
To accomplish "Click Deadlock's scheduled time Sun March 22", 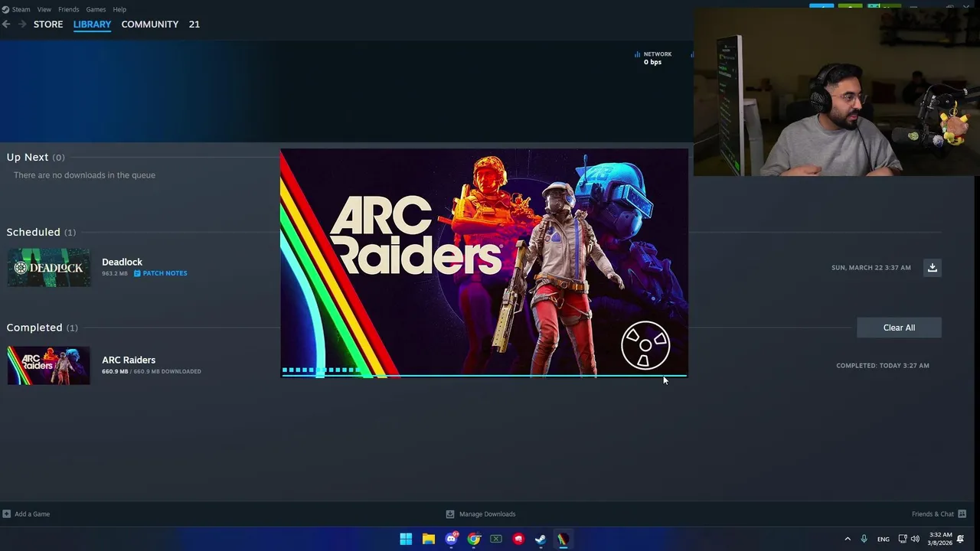I will [871, 268].
